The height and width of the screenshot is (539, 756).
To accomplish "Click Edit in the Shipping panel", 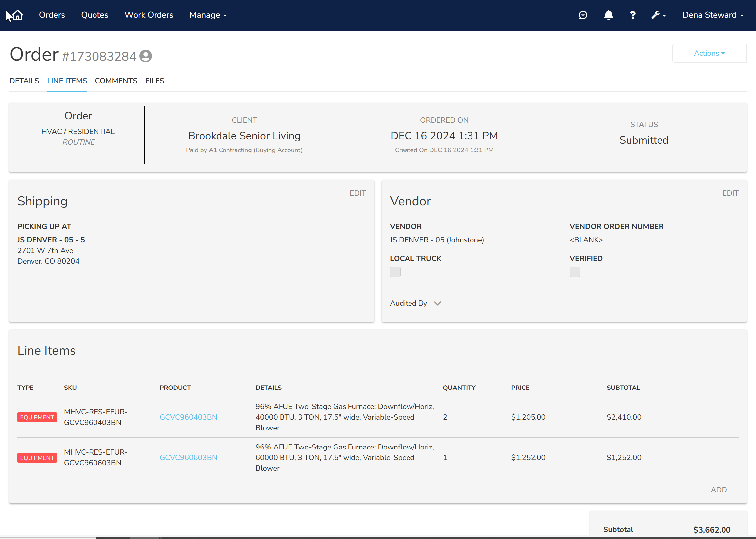I will (357, 193).
